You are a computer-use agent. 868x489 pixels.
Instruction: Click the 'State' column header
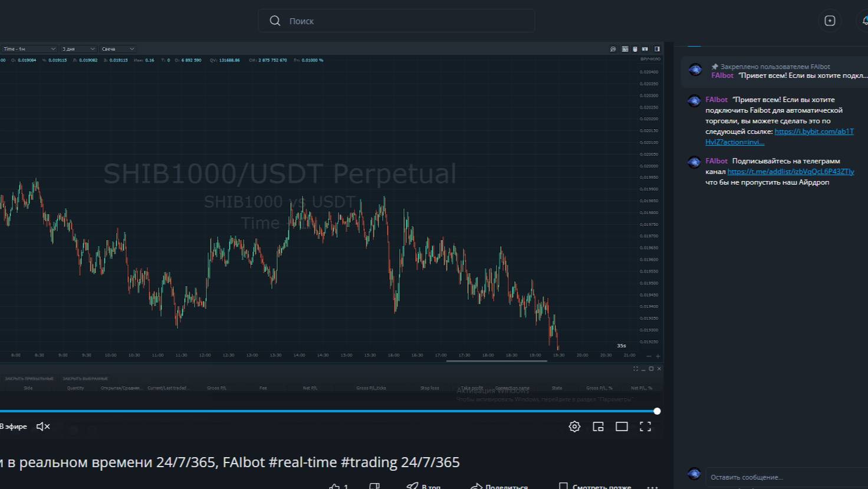[557, 388]
